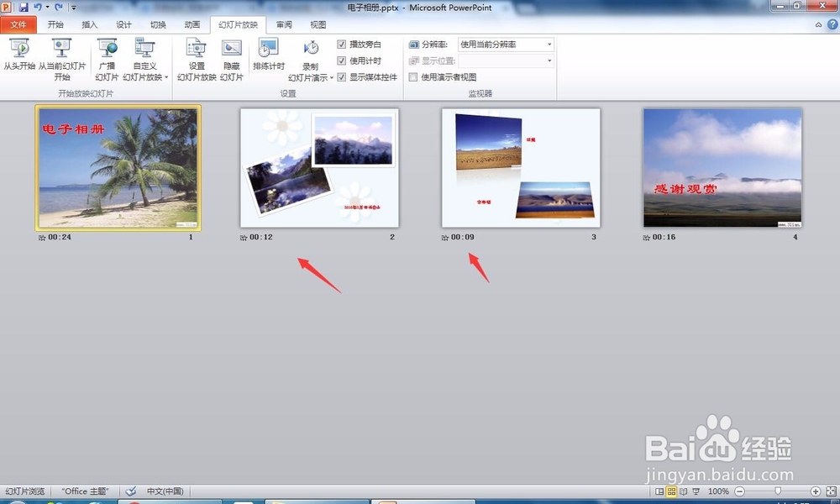Image resolution: width=840 pixels, height=504 pixels.
Task: Click 中文(中国) language in status bar
Action: 165,491
